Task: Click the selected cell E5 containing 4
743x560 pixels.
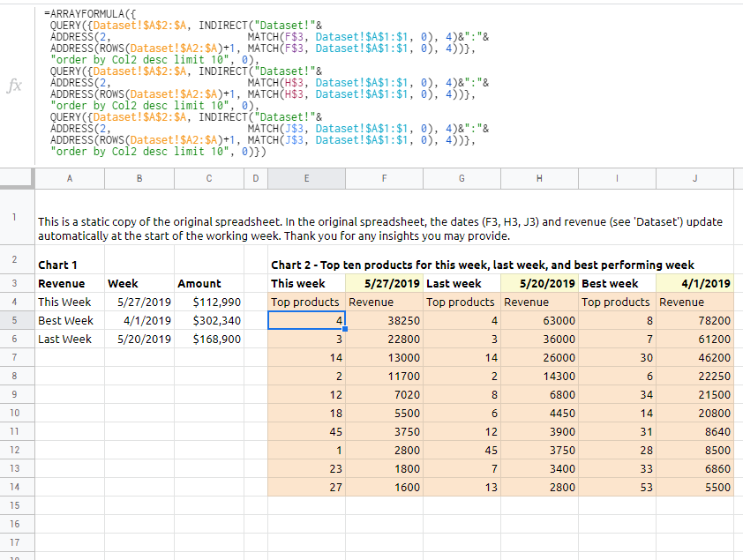Action: (x=306, y=320)
